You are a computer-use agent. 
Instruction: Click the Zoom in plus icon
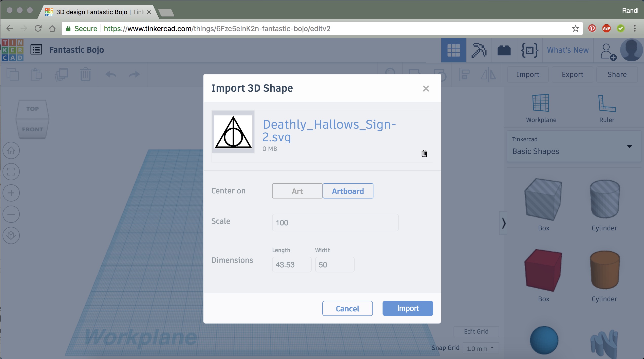pyautogui.click(x=11, y=193)
